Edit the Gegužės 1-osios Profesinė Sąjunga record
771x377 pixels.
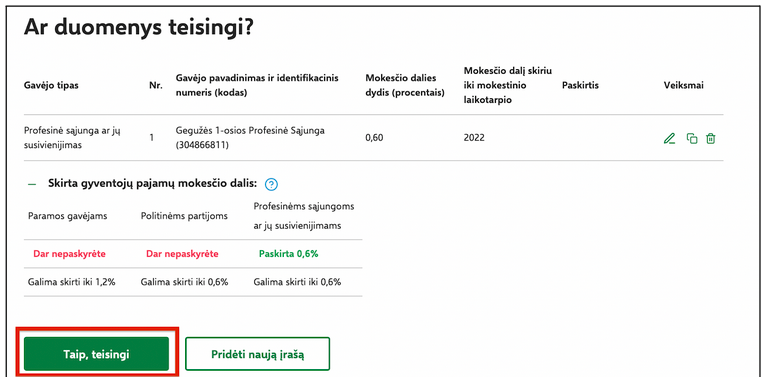(669, 139)
